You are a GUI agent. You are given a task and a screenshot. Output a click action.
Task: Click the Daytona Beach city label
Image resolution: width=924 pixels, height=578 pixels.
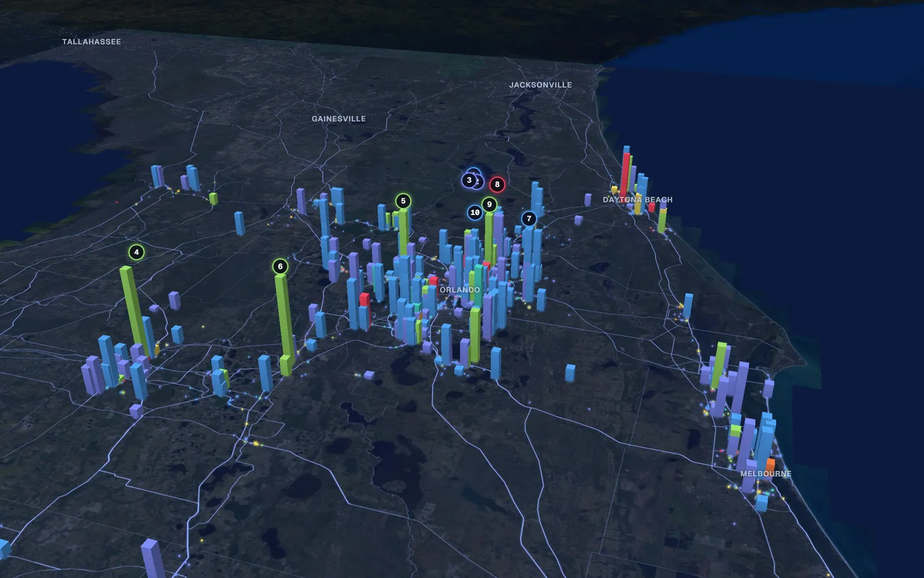tap(638, 200)
